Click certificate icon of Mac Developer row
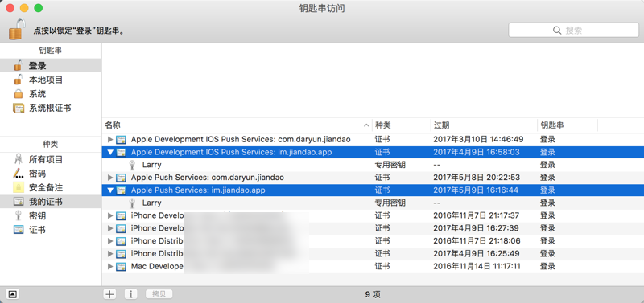 click(121, 267)
